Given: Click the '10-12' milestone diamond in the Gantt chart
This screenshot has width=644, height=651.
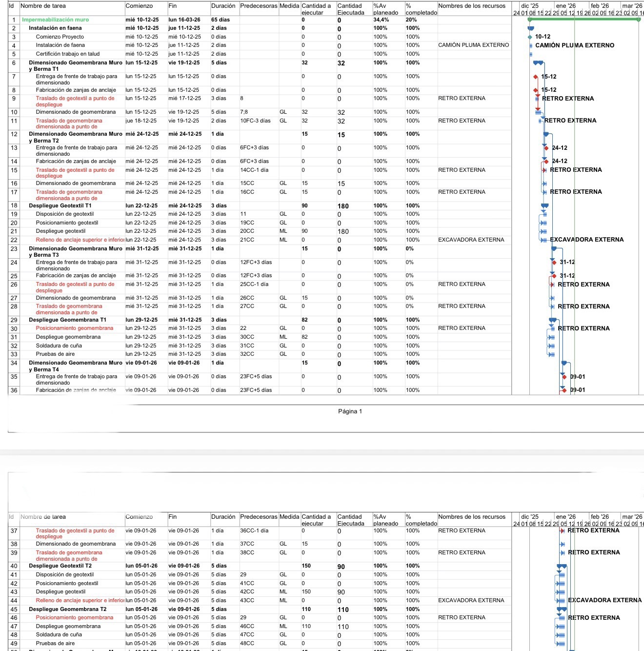Looking at the screenshot, I should tap(530, 37).
